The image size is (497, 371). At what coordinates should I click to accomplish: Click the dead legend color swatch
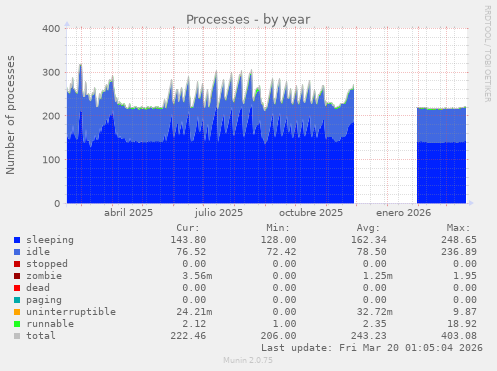[17, 288]
